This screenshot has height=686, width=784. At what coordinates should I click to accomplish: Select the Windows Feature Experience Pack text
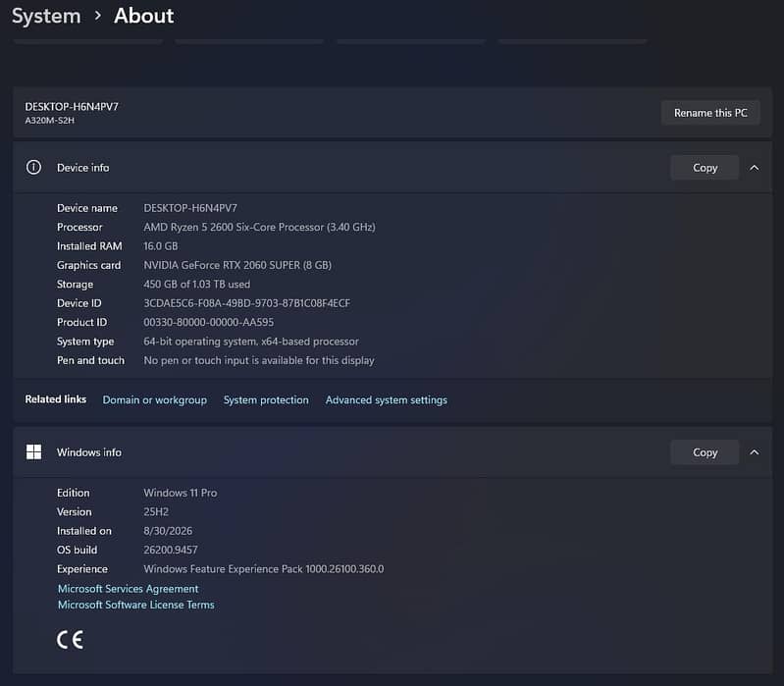coord(264,569)
